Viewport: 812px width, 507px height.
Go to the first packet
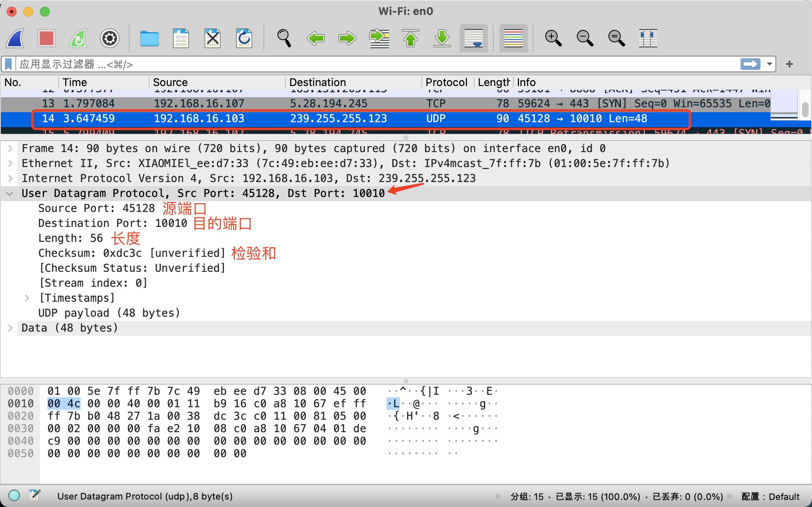[411, 39]
